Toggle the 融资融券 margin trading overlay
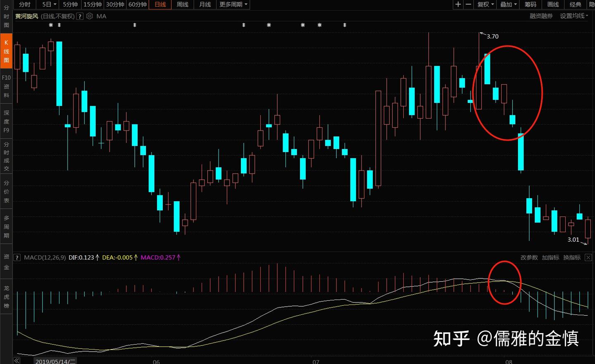The height and width of the screenshot is (364, 595). 541,16
